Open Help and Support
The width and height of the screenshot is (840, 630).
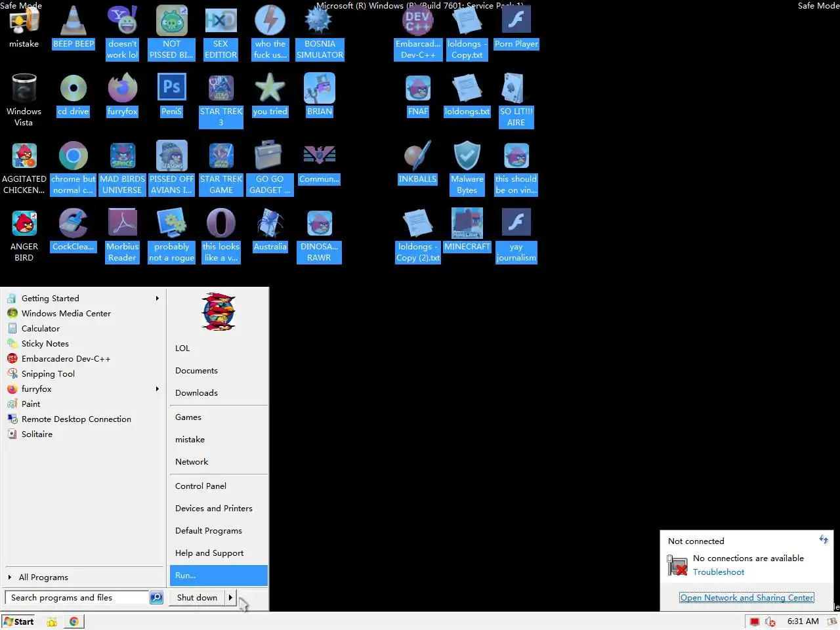pos(219,553)
